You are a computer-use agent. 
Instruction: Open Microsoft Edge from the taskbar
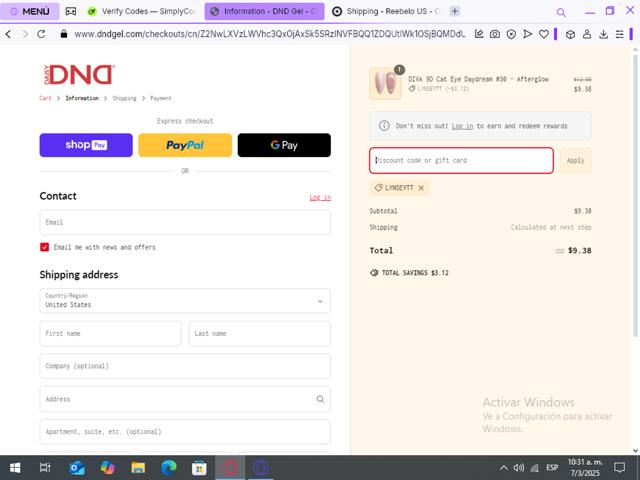click(x=168, y=468)
